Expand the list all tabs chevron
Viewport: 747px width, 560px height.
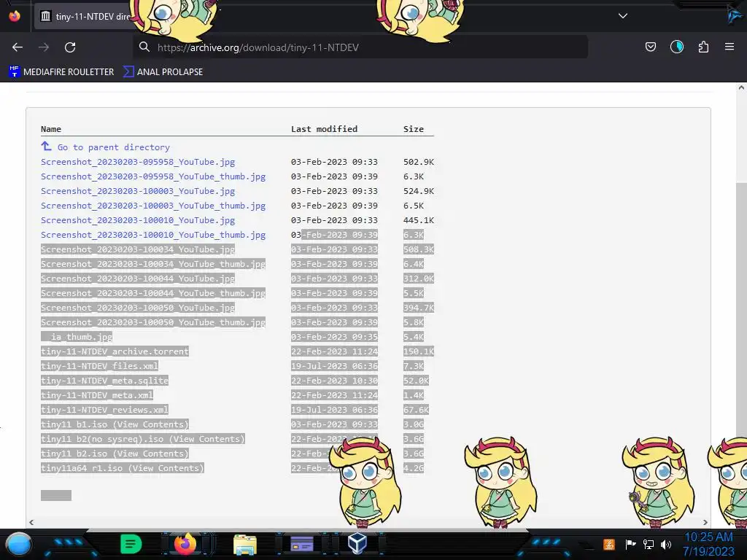click(x=623, y=16)
